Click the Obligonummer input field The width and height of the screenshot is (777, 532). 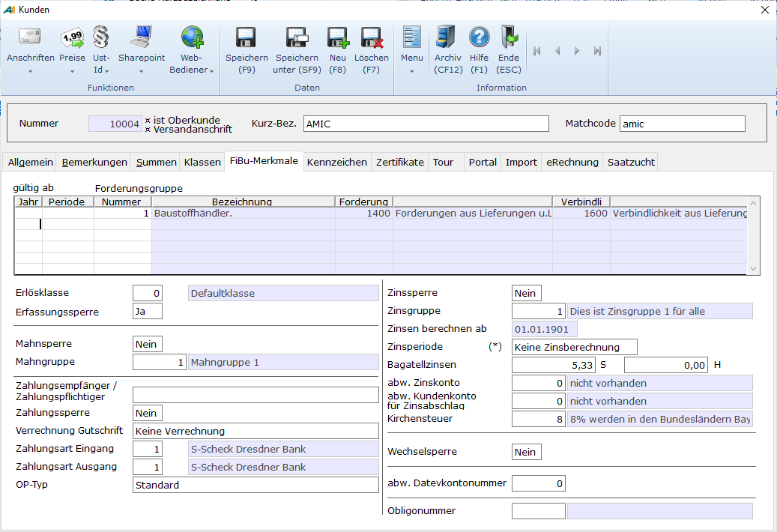538,511
